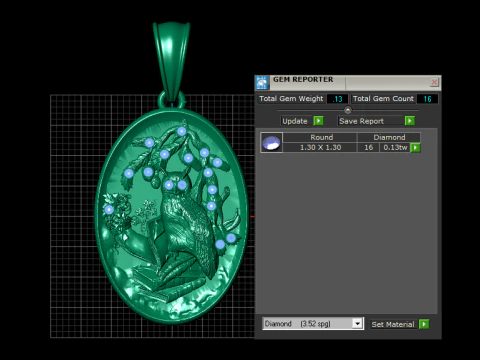The height and width of the screenshot is (360, 480).
Task: Click the Update button label
Action: coord(295,121)
